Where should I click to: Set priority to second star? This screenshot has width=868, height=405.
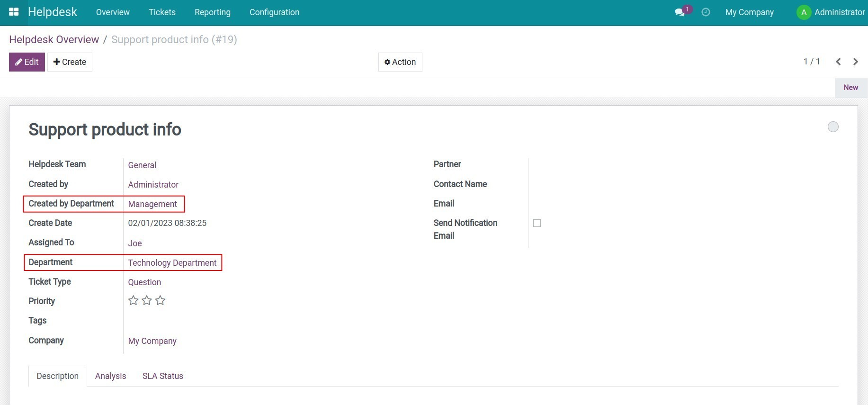[147, 300]
